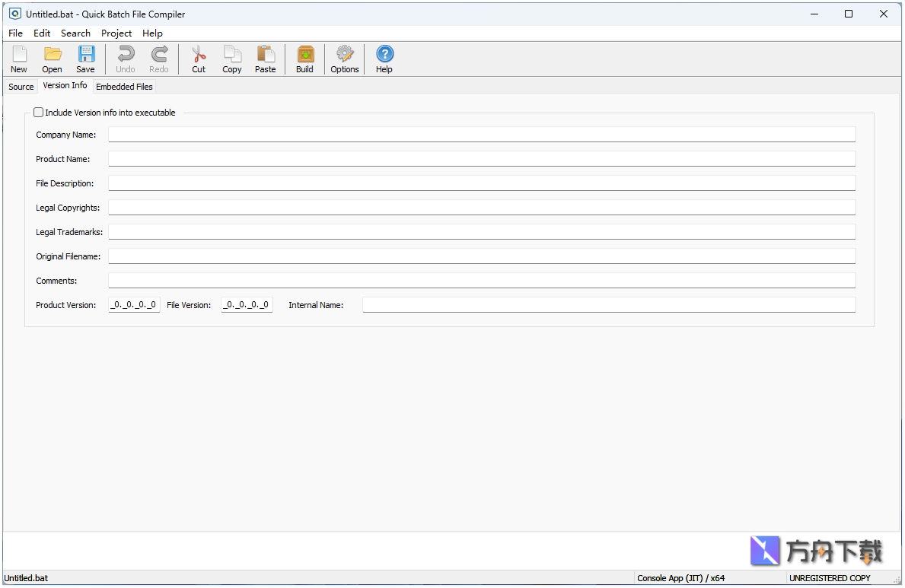Image resolution: width=905 pixels, height=588 pixels.
Task: Open settings via the Options gear icon
Action: click(x=344, y=58)
